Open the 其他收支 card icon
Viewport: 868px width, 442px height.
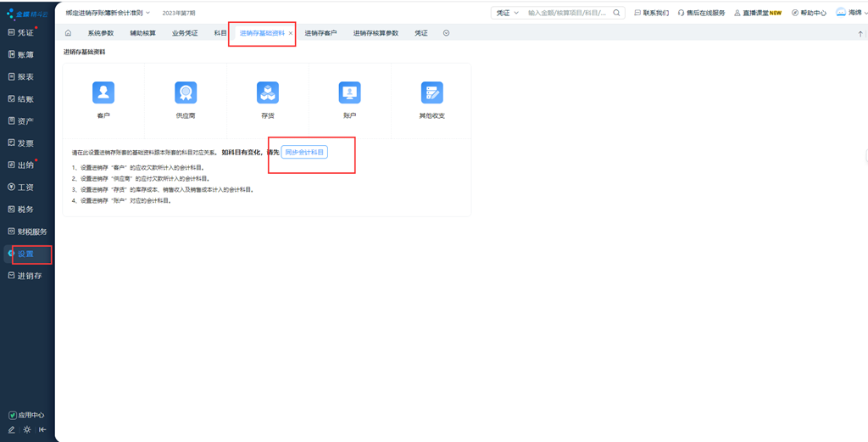[x=431, y=92]
